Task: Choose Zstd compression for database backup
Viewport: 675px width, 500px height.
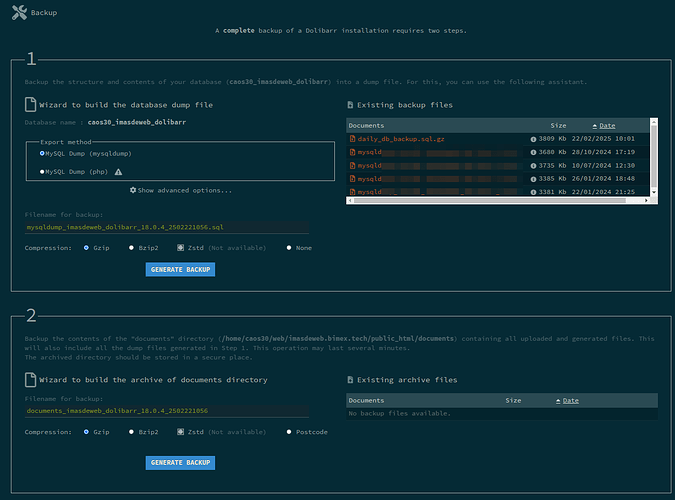Action: pos(180,248)
